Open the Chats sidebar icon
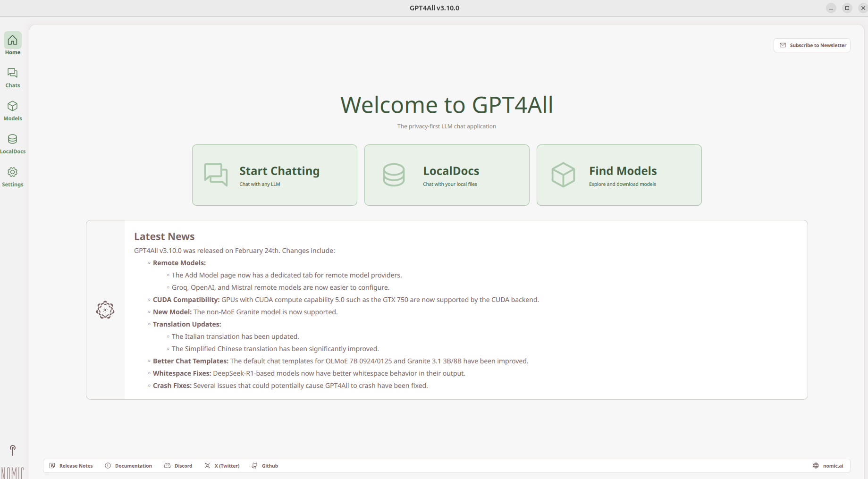The width and height of the screenshot is (868, 479). 13,77
